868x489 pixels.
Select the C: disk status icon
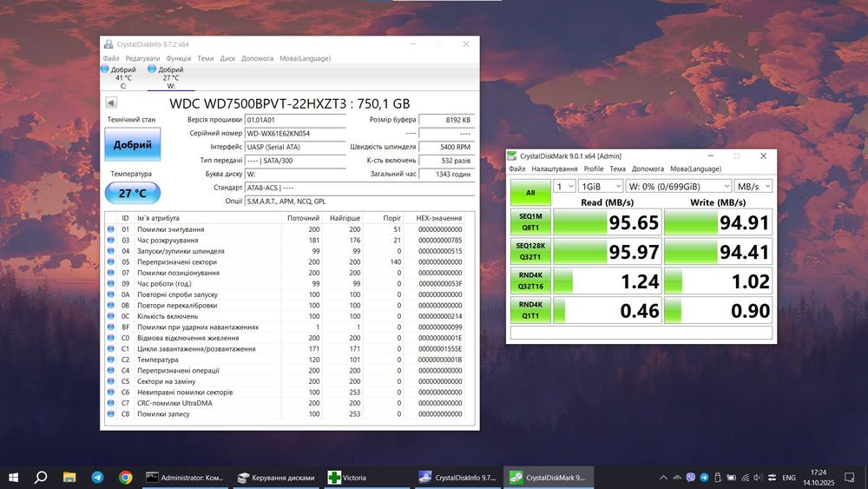tap(105, 69)
